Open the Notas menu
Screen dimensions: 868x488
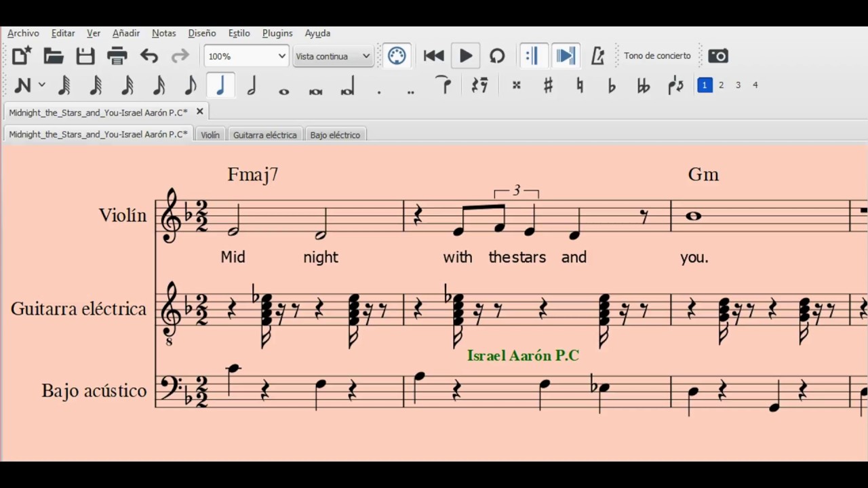coord(164,33)
